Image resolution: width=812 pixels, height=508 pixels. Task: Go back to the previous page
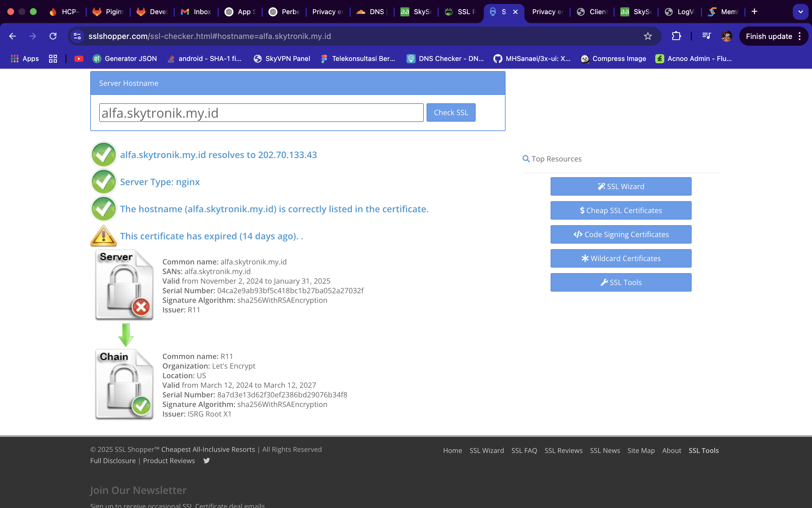tap(12, 36)
